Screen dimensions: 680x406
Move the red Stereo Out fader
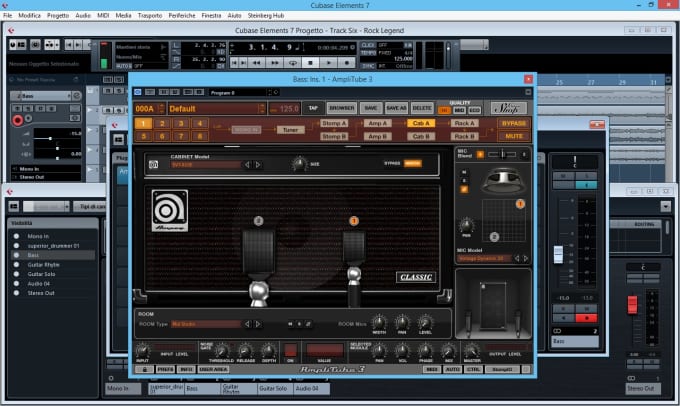(x=632, y=305)
